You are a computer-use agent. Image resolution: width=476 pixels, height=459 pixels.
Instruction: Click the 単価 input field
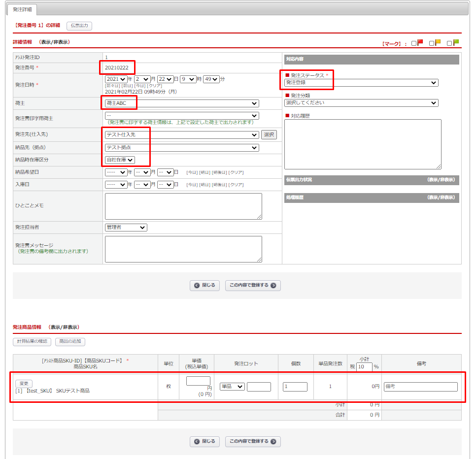(198, 381)
